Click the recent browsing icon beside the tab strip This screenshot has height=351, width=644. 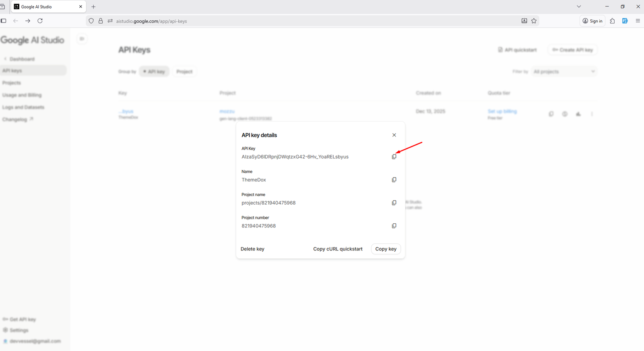(x=2, y=7)
